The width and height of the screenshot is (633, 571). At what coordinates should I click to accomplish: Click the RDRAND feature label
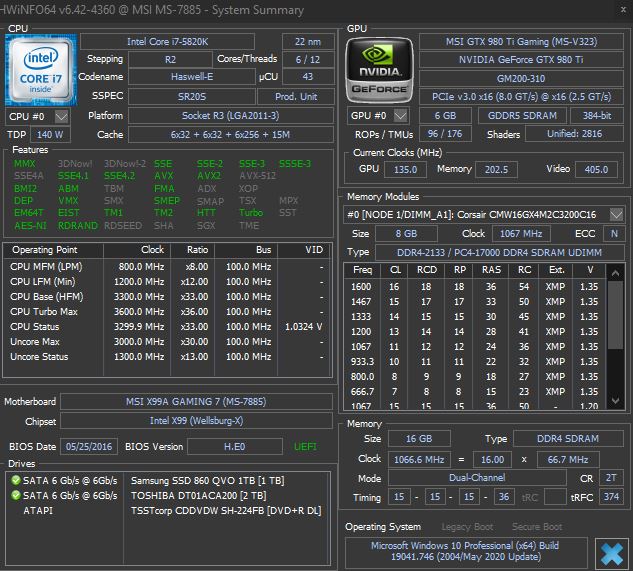tap(78, 225)
